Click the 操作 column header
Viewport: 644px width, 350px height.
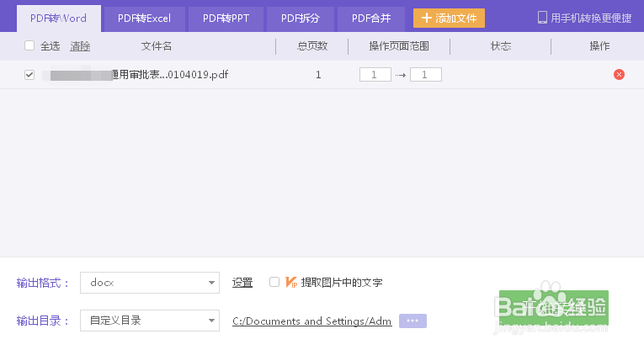[599, 46]
